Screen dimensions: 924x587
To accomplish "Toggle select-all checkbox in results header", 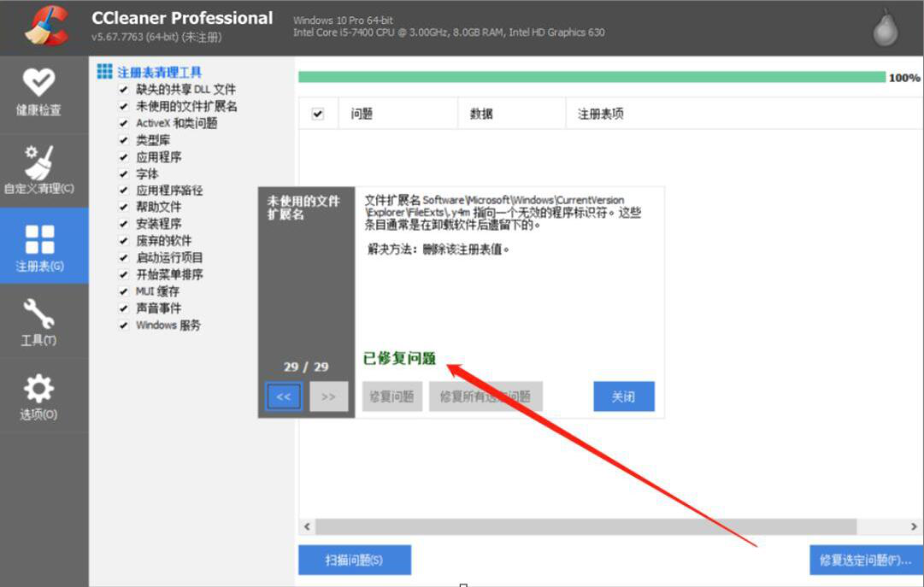I will tap(318, 114).
